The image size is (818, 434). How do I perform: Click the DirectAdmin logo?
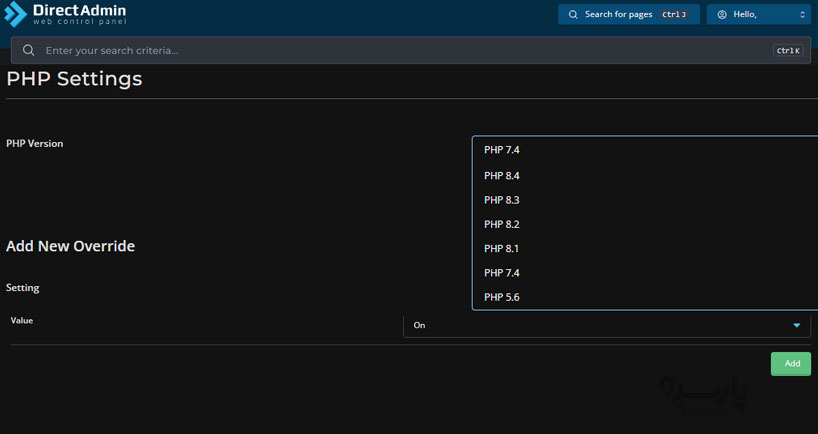(x=65, y=14)
